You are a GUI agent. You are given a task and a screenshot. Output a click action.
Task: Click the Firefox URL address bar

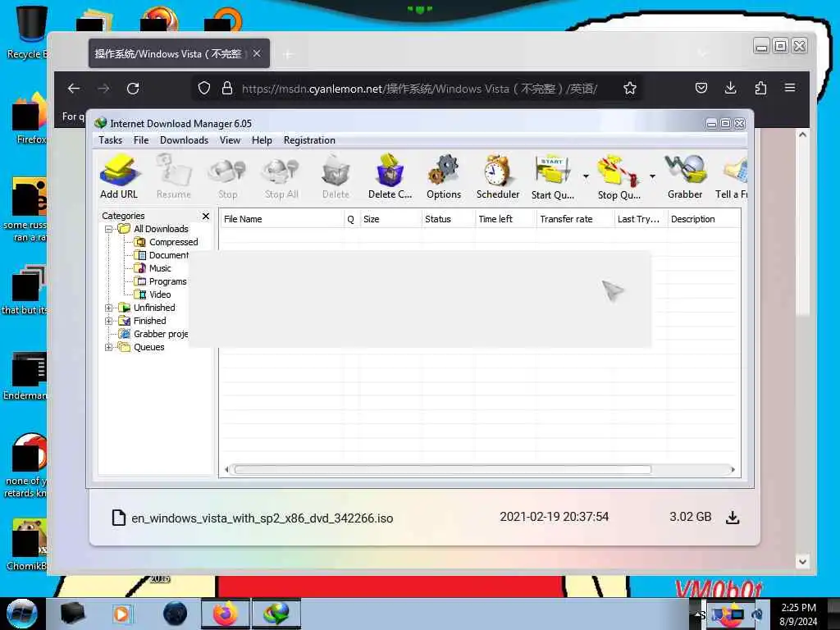[419, 89]
